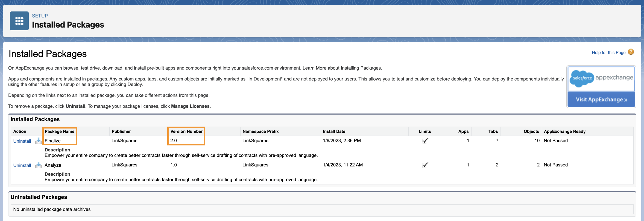
Task: Click Publisher LinkSquares in Finalize row
Action: coord(124,141)
